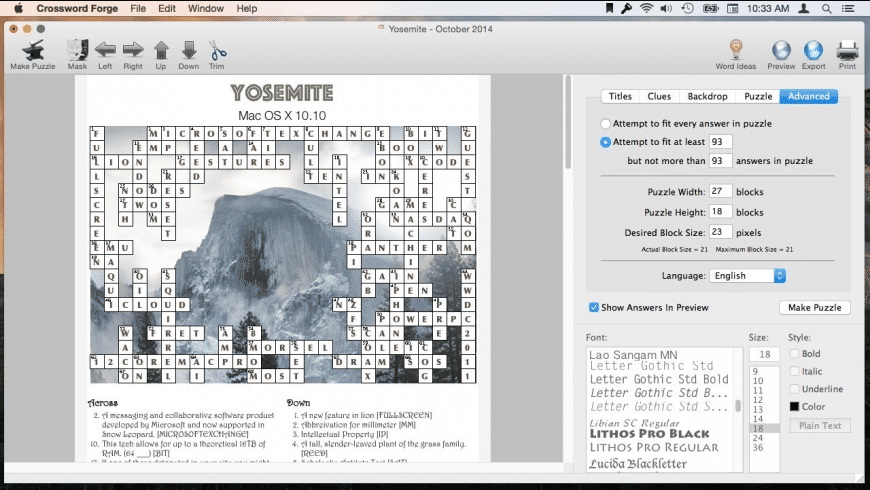The width and height of the screenshot is (870, 490).
Task: Click the font Size input field
Action: coord(765,354)
